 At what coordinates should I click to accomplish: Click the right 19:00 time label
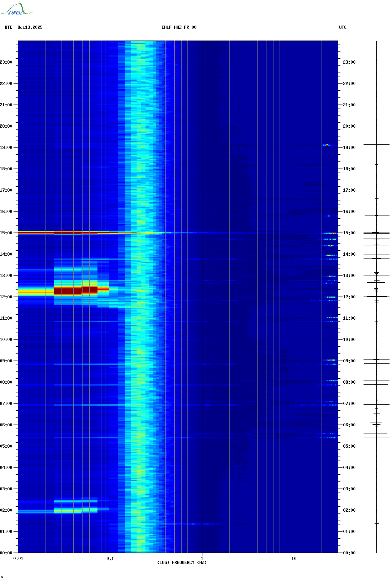pos(349,148)
